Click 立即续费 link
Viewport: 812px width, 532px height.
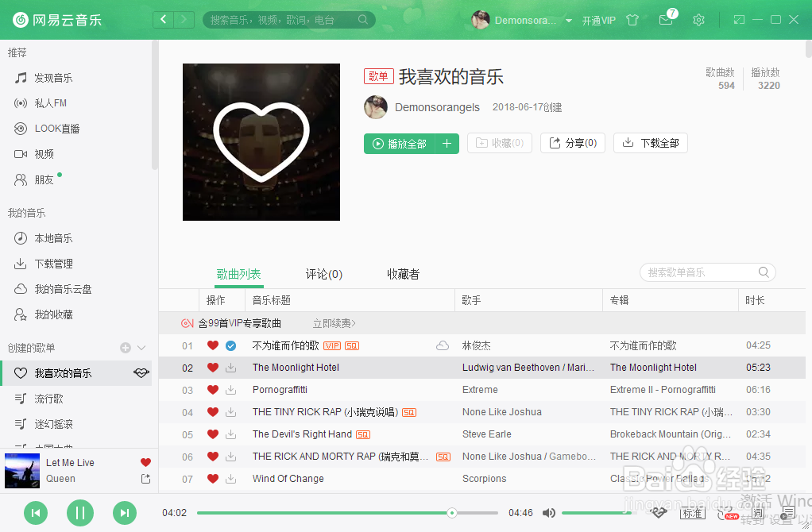[334, 323]
